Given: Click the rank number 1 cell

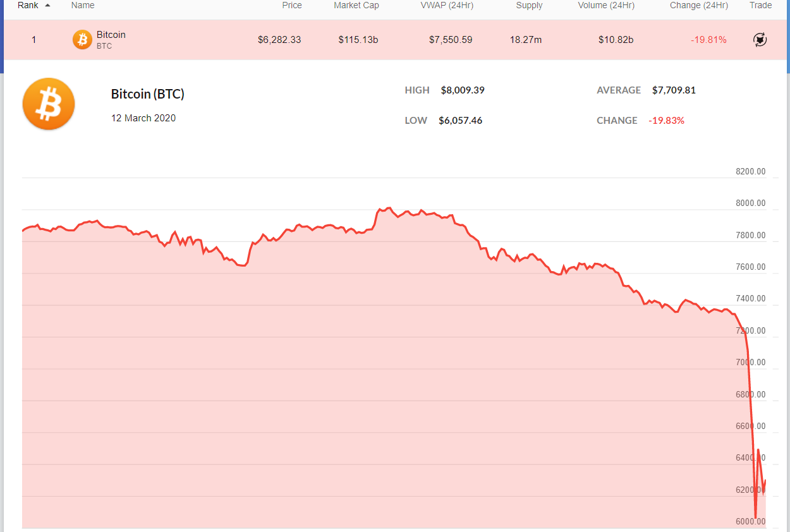Looking at the screenshot, I should pos(34,40).
